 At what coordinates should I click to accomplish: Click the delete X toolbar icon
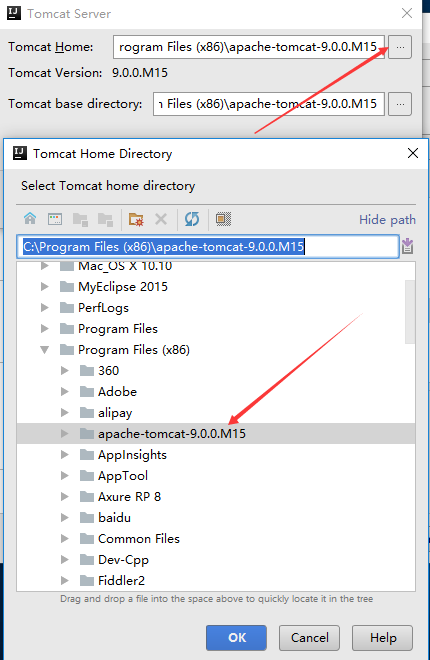tap(161, 219)
